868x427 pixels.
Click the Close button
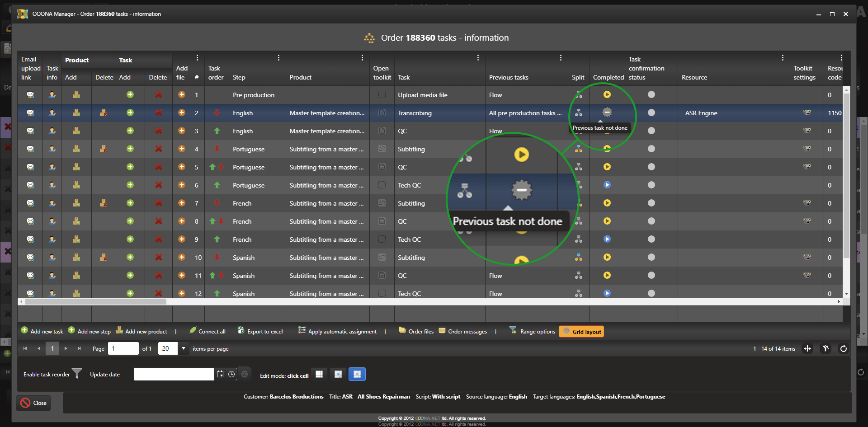(x=33, y=403)
